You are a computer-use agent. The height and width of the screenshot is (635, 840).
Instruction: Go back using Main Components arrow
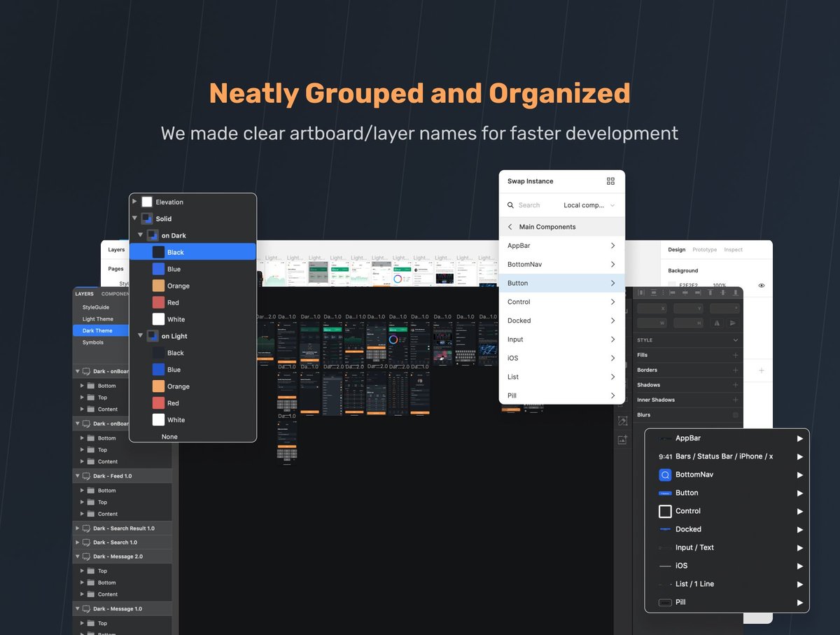click(x=510, y=227)
